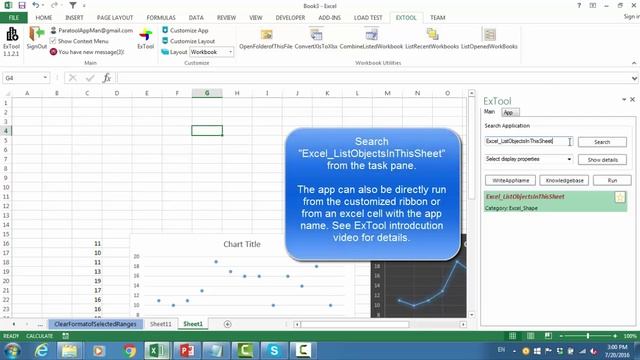Run ListRecentWorkbooks utility

(x=432, y=39)
